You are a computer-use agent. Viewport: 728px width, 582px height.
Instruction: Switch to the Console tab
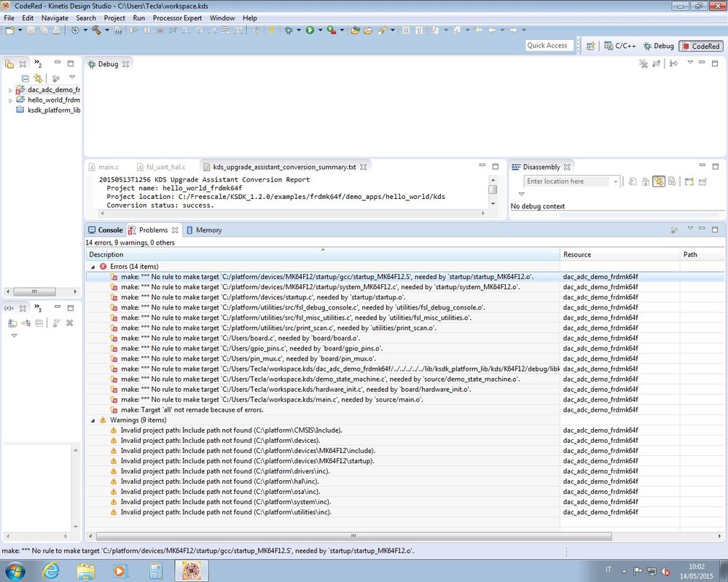pyautogui.click(x=106, y=230)
